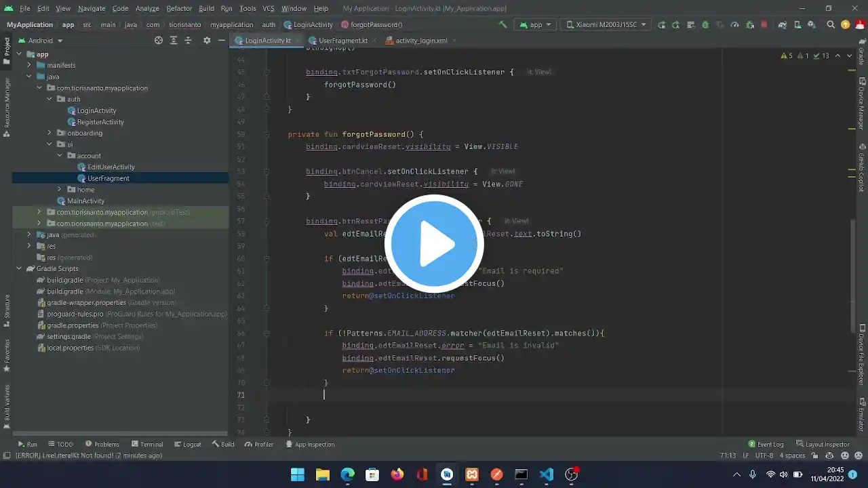Open the Android project view dropdown

tap(45, 41)
